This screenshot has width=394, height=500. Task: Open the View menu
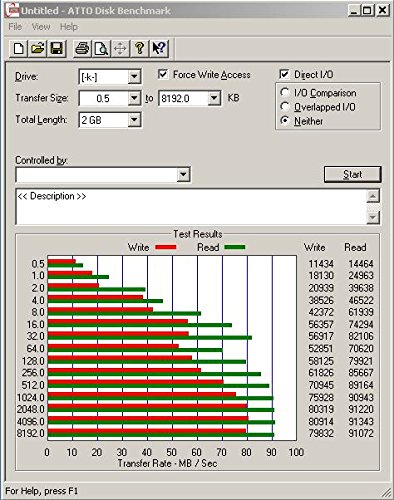[41, 27]
